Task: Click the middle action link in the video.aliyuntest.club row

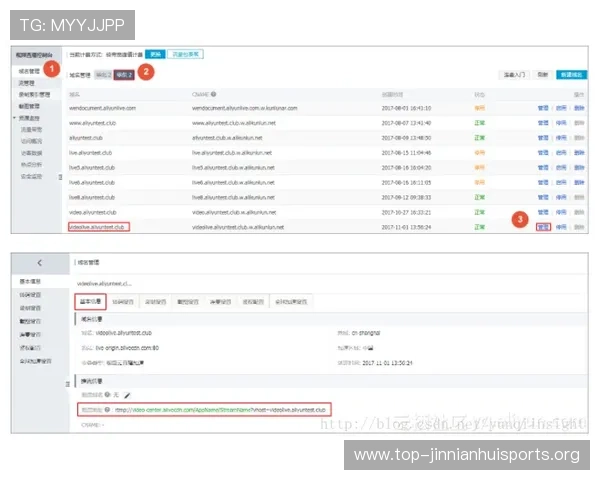Action: (561, 212)
